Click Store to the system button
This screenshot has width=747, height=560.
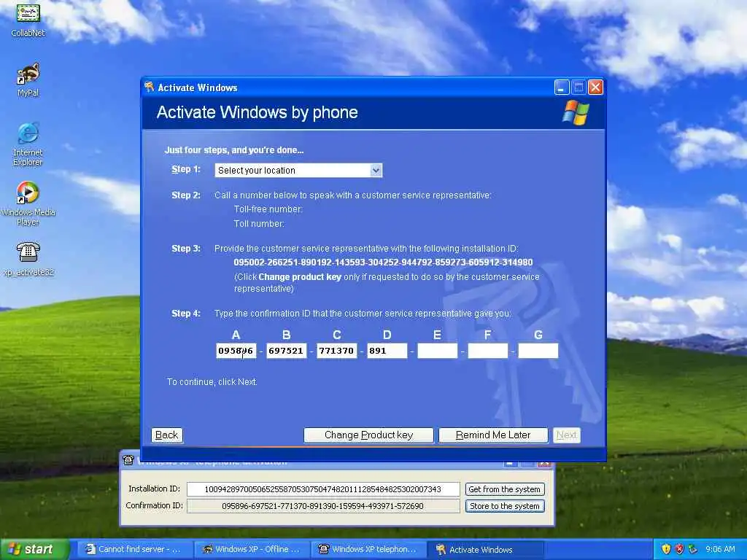tap(505, 506)
